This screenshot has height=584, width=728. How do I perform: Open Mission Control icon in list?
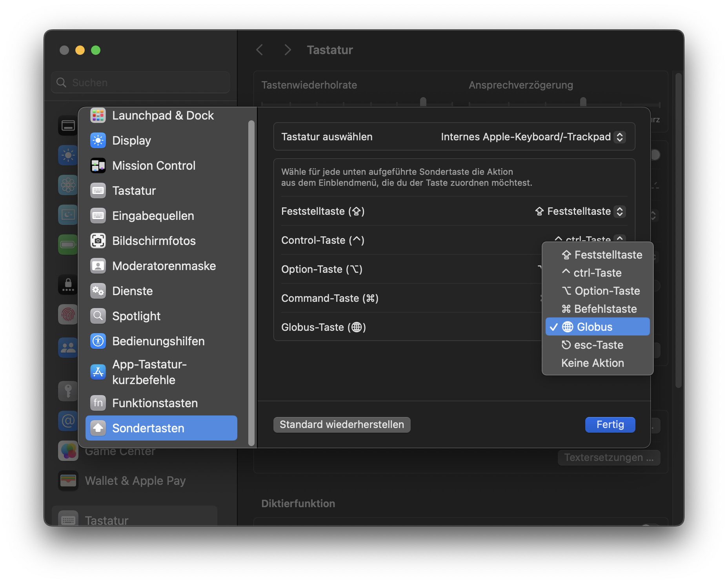pyautogui.click(x=98, y=165)
